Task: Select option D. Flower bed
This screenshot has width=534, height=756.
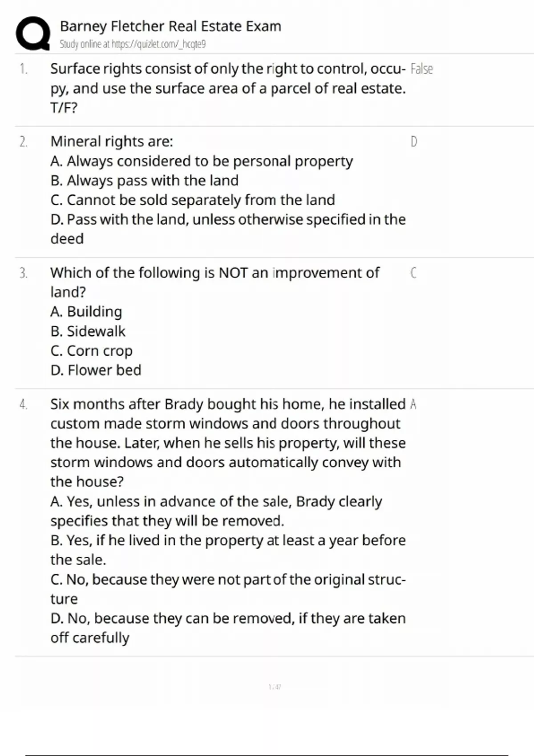Action: 96,370
